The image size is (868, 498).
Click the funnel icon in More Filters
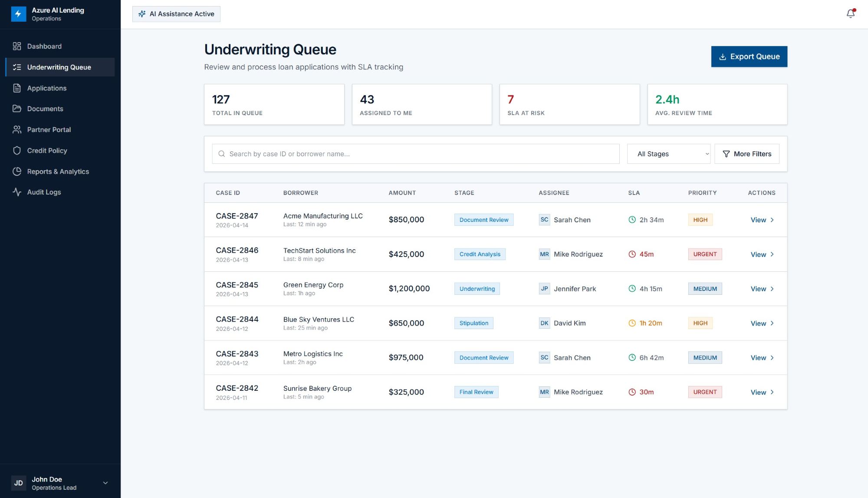point(726,154)
